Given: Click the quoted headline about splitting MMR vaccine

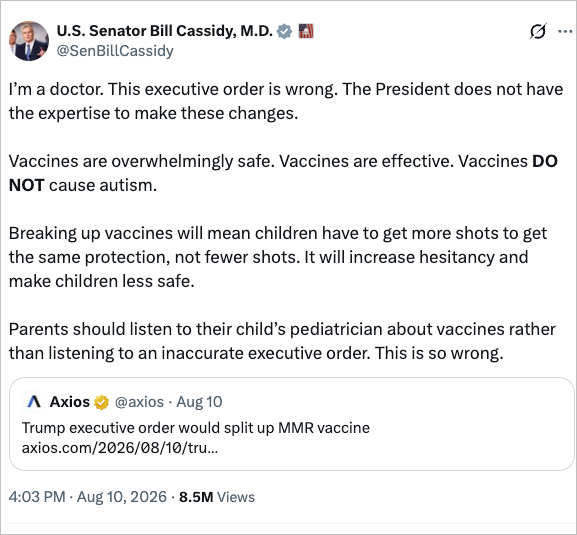Looking at the screenshot, I should [x=196, y=428].
